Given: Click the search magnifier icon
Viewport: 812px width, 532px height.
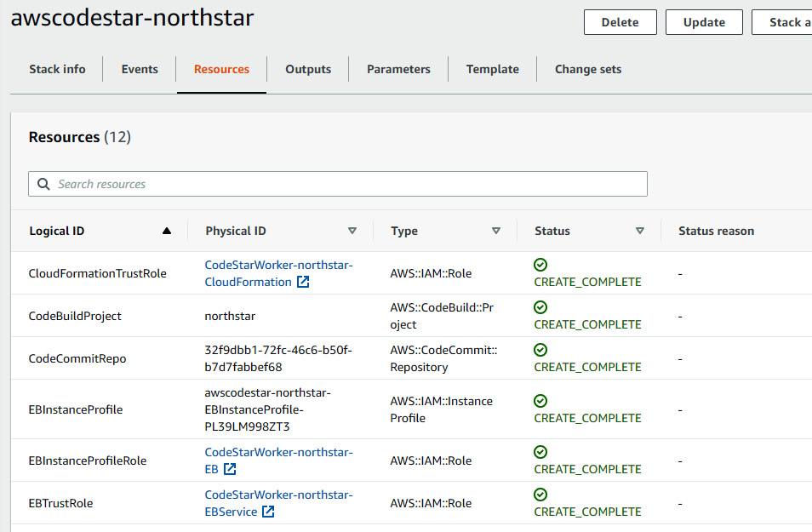Looking at the screenshot, I should click(43, 184).
